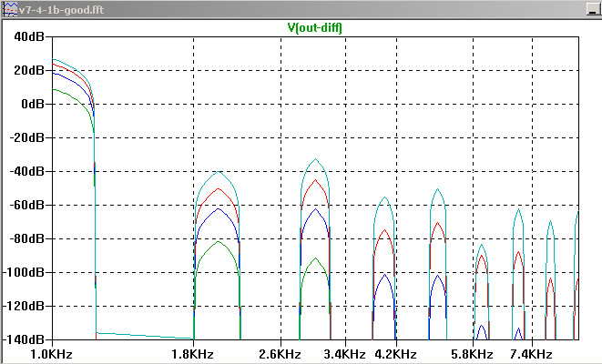602x364 pixels.
Task: Click the -20dB vertical axis label
Action: point(26,137)
